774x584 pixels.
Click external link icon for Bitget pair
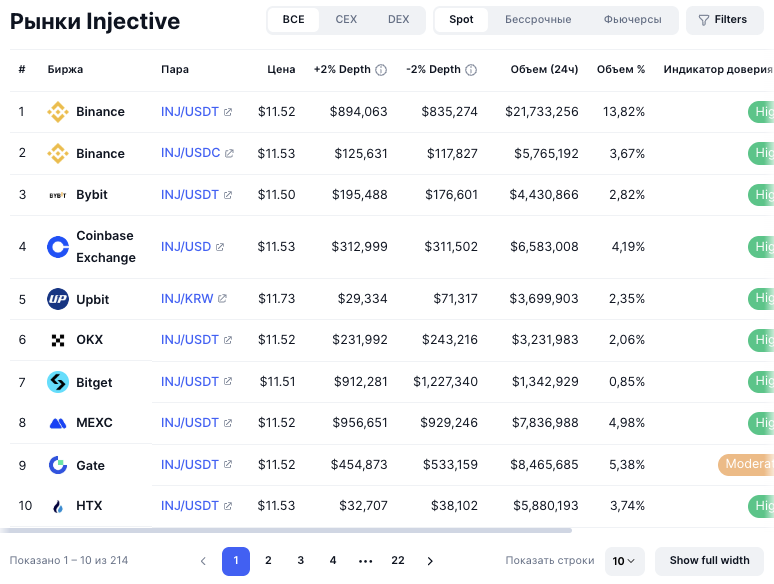pyautogui.click(x=228, y=382)
